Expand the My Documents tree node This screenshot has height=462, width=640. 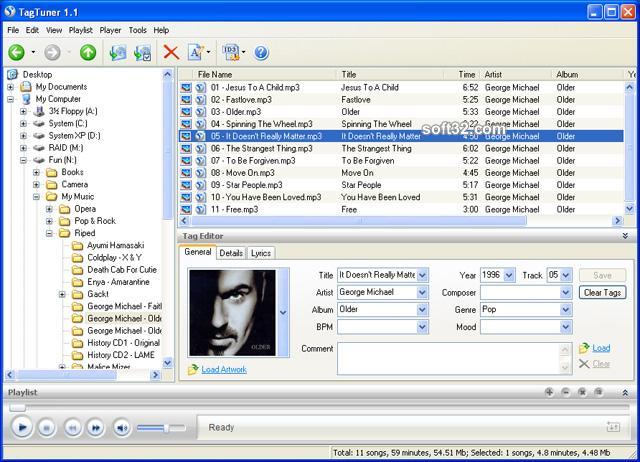coord(10,87)
